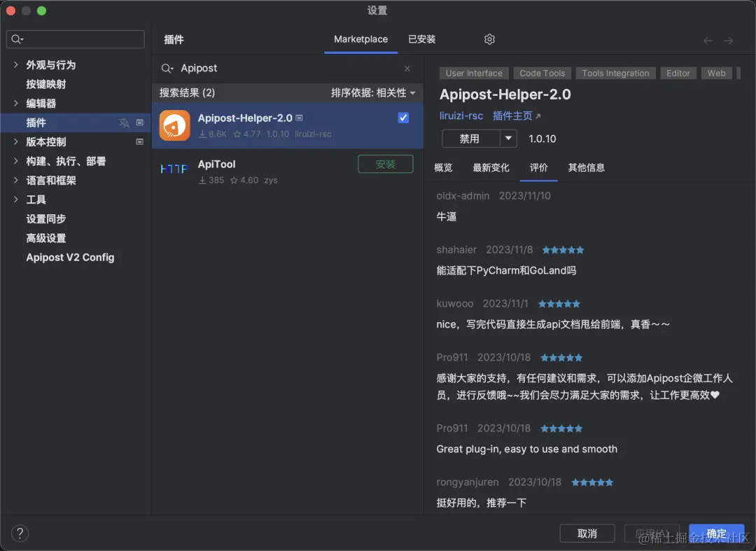The height and width of the screenshot is (551, 756).
Task: Click the ApiTool HTTP plugin icon
Action: point(174,169)
